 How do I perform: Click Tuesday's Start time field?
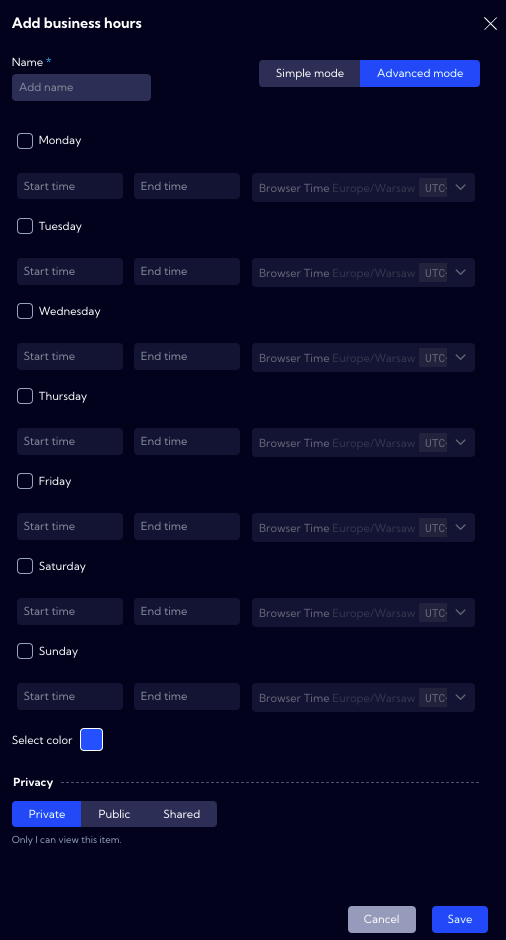[x=70, y=272]
